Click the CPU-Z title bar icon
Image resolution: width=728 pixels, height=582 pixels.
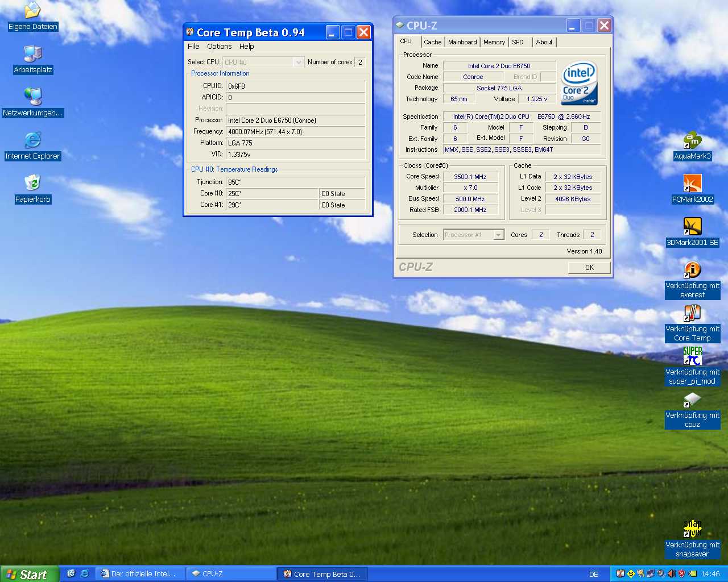click(400, 25)
